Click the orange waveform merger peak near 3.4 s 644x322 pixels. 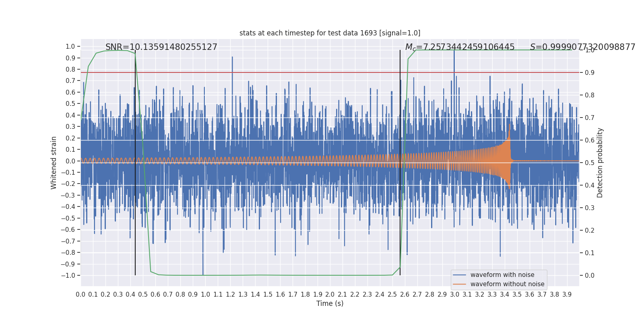(510, 133)
